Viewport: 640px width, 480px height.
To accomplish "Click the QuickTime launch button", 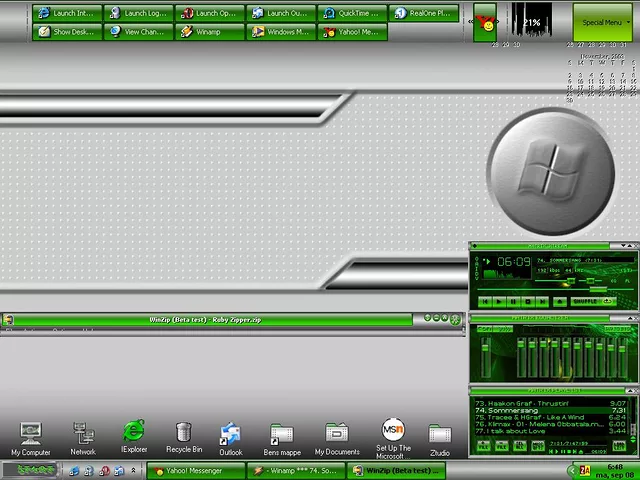I will coord(352,13).
